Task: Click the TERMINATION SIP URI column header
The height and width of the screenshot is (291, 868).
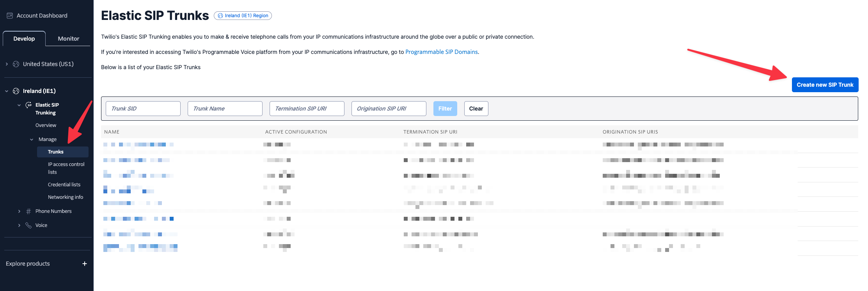Action: tap(430, 132)
